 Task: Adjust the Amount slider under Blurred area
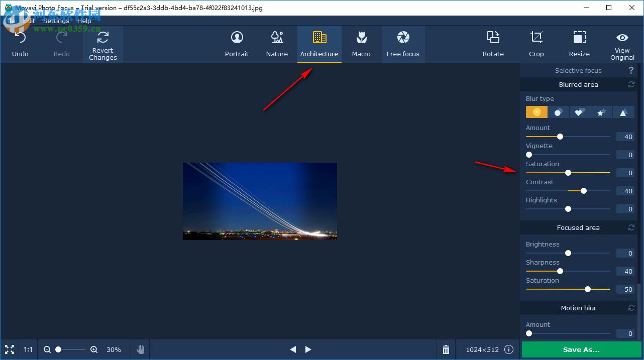(560, 137)
